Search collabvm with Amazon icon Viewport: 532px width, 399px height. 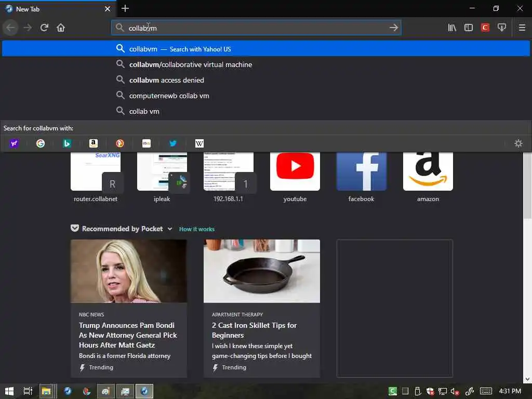[x=94, y=143]
